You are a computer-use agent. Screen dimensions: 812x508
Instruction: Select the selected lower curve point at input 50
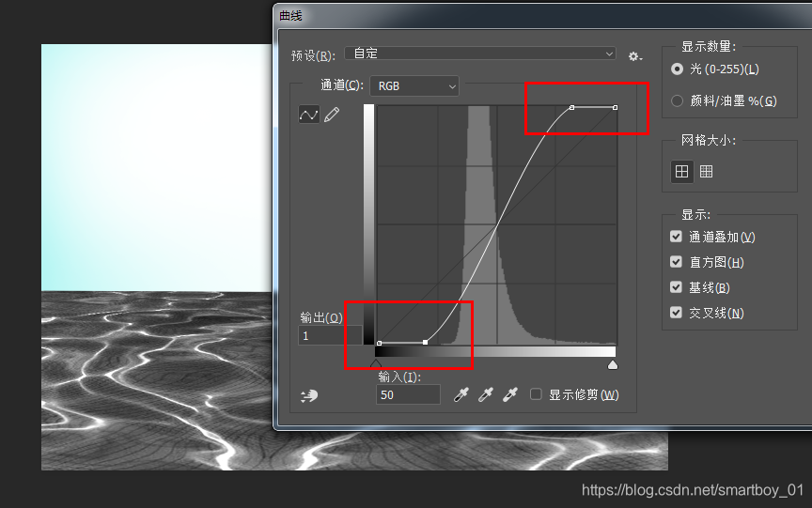425,342
